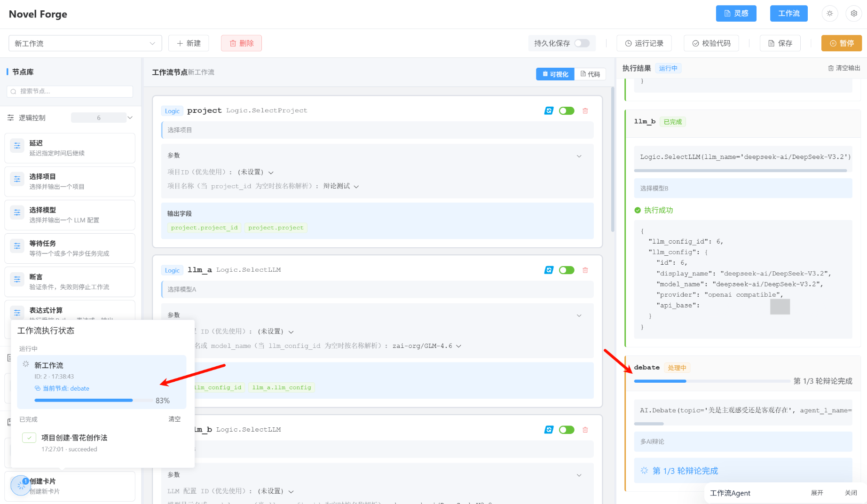Open the 灵感 page
The height and width of the screenshot is (504, 867).
736,14
